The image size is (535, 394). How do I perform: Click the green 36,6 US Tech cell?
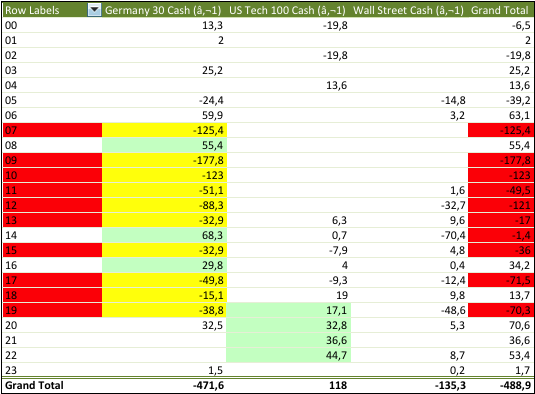pyautogui.click(x=289, y=340)
